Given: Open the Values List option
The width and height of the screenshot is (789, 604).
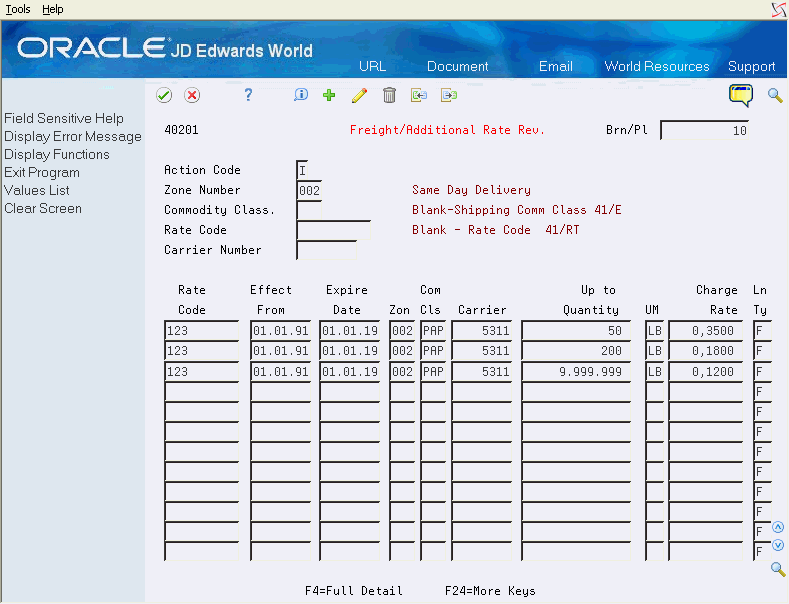Looking at the screenshot, I should coord(37,190).
